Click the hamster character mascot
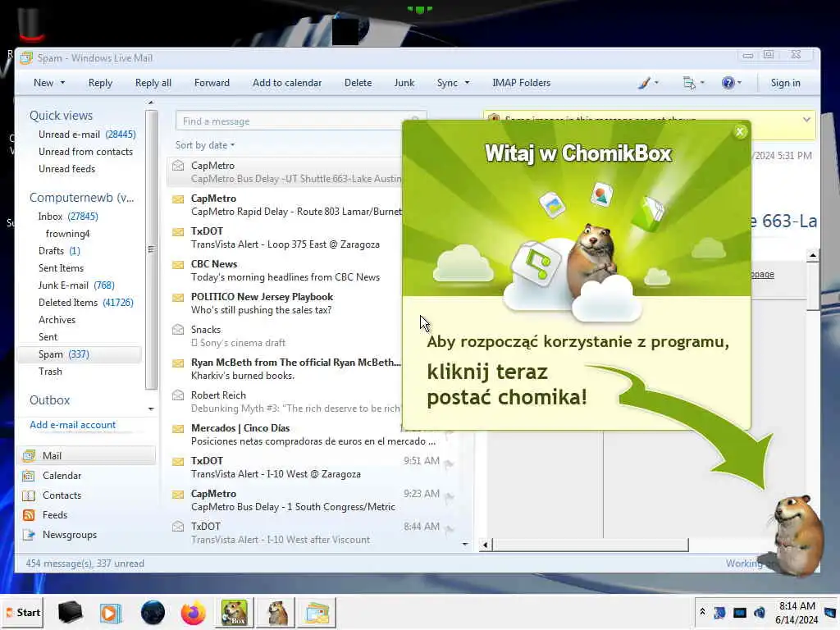This screenshot has width=840, height=630. tap(798, 535)
